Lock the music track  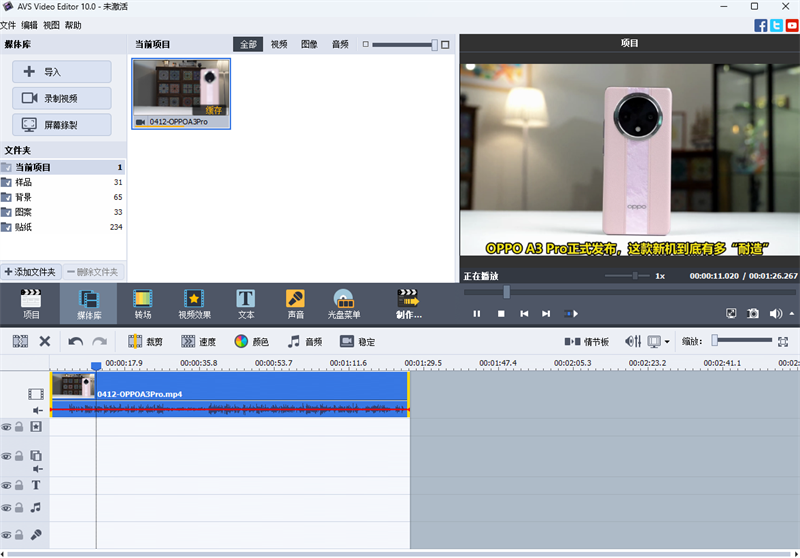click(x=19, y=508)
